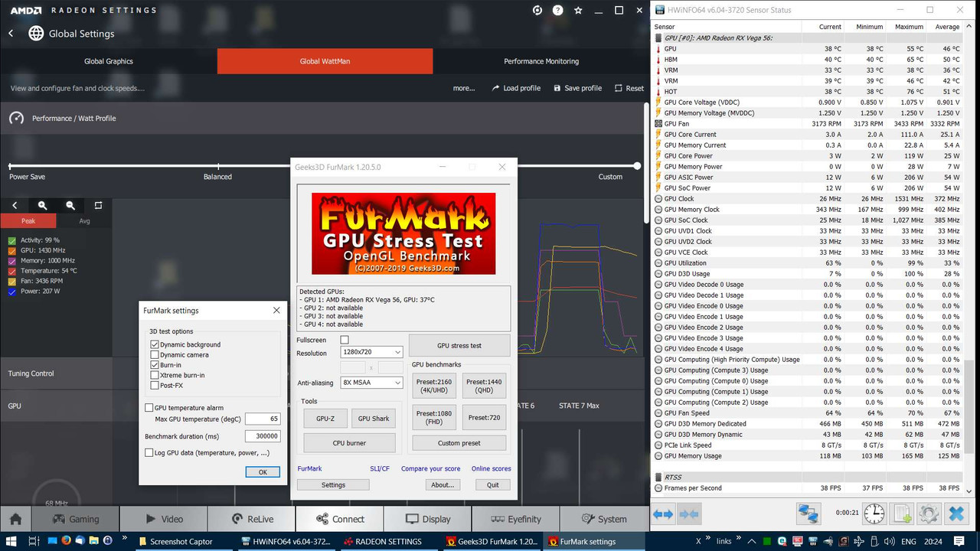Click Save profile in WattMan

pos(578,88)
